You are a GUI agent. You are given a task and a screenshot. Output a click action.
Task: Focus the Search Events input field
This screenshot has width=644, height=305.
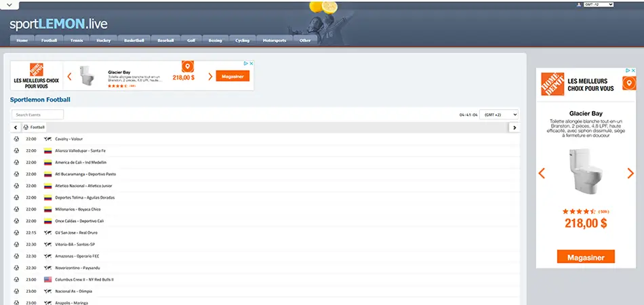point(37,115)
